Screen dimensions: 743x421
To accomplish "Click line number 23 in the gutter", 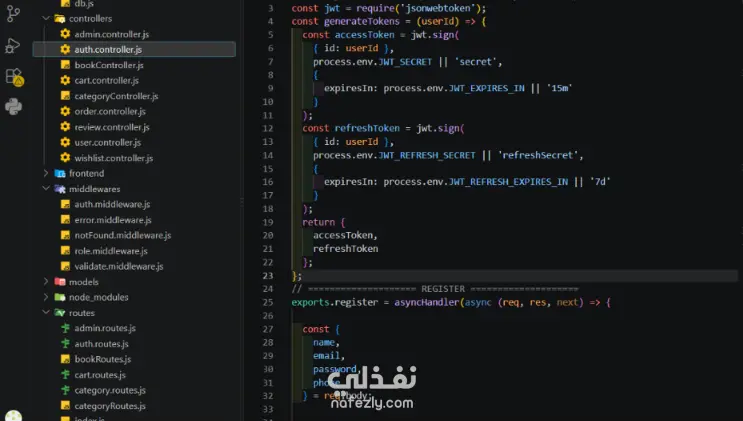I will 268,275.
